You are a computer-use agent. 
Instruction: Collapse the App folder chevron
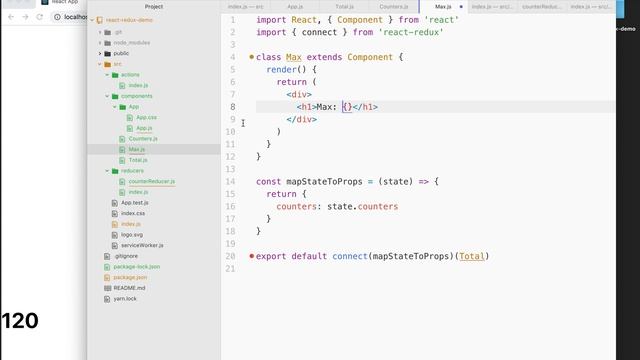coord(115,107)
